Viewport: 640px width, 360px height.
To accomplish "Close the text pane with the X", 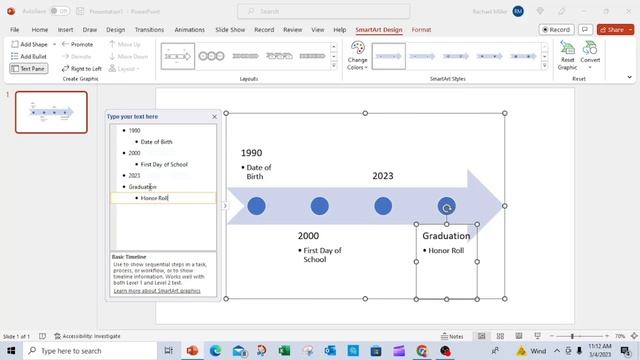I will point(215,117).
